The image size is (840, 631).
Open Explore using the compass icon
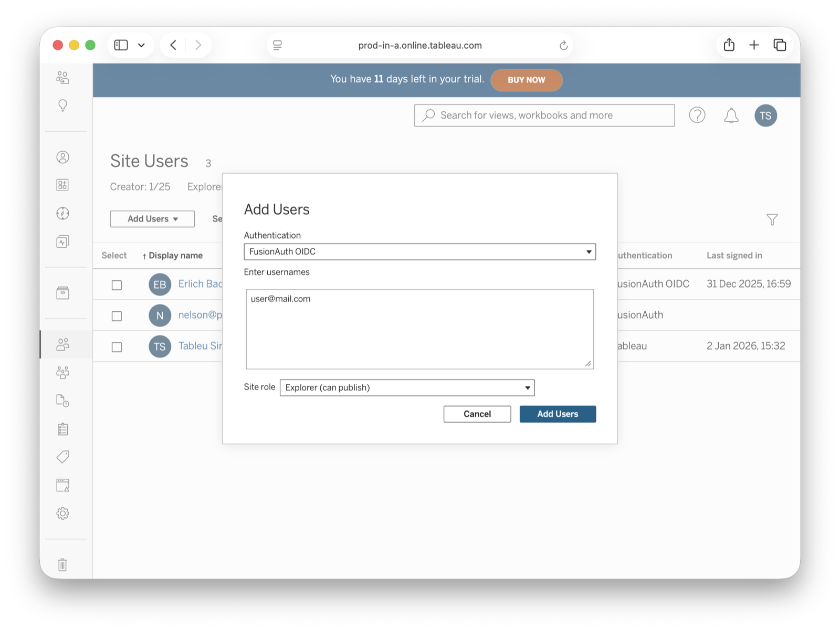click(x=62, y=214)
